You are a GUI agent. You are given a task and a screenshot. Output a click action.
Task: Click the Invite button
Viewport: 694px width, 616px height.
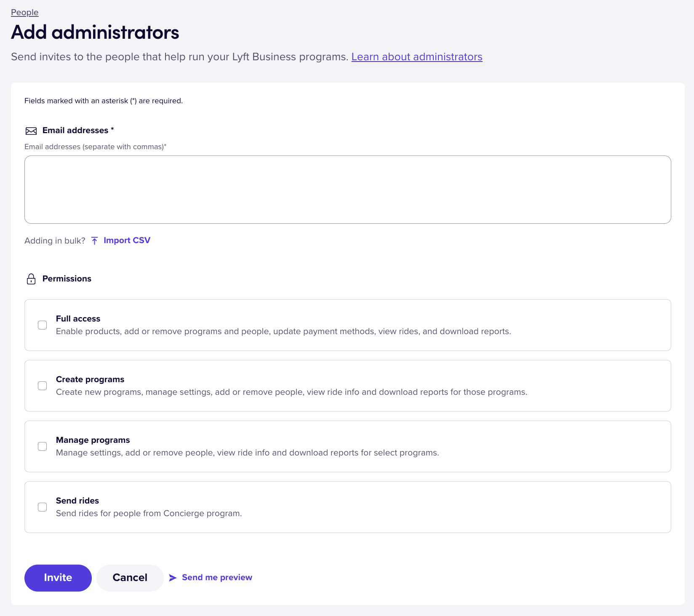pos(58,578)
